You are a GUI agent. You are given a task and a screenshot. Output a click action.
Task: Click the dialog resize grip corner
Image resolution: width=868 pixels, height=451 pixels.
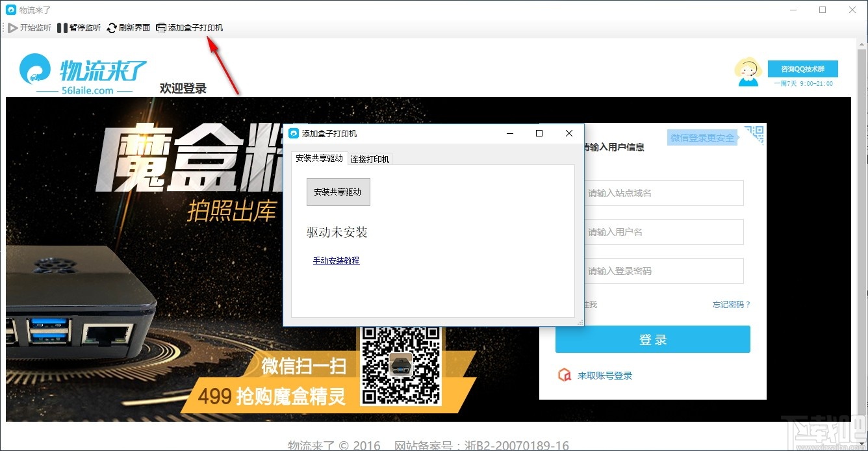point(580,322)
